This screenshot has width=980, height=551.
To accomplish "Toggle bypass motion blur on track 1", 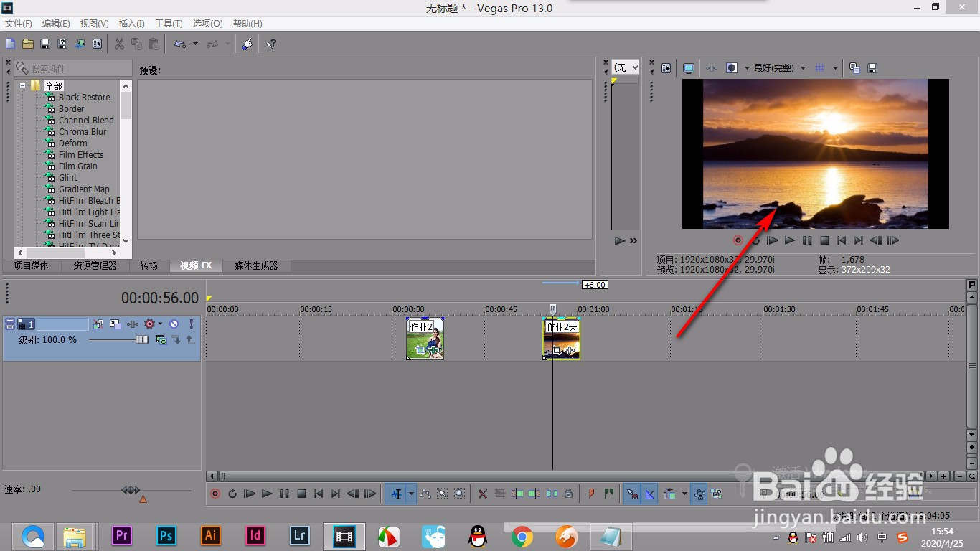I will pyautogui.click(x=98, y=324).
